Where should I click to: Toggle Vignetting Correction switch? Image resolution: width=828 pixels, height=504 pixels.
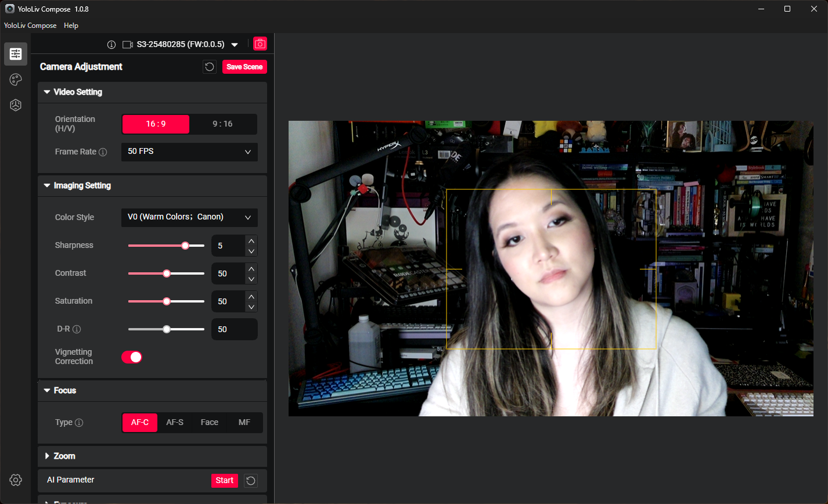132,357
